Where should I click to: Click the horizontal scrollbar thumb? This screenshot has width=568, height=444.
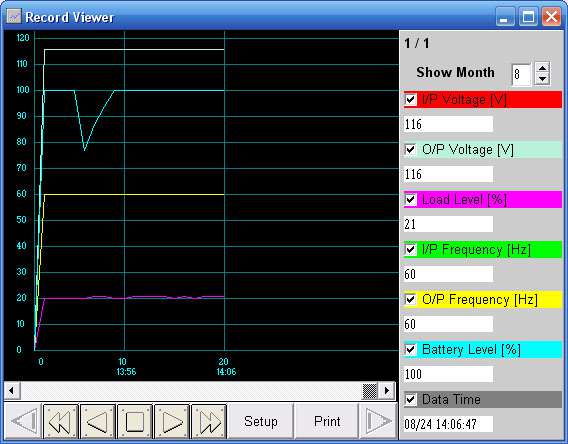[370, 391]
